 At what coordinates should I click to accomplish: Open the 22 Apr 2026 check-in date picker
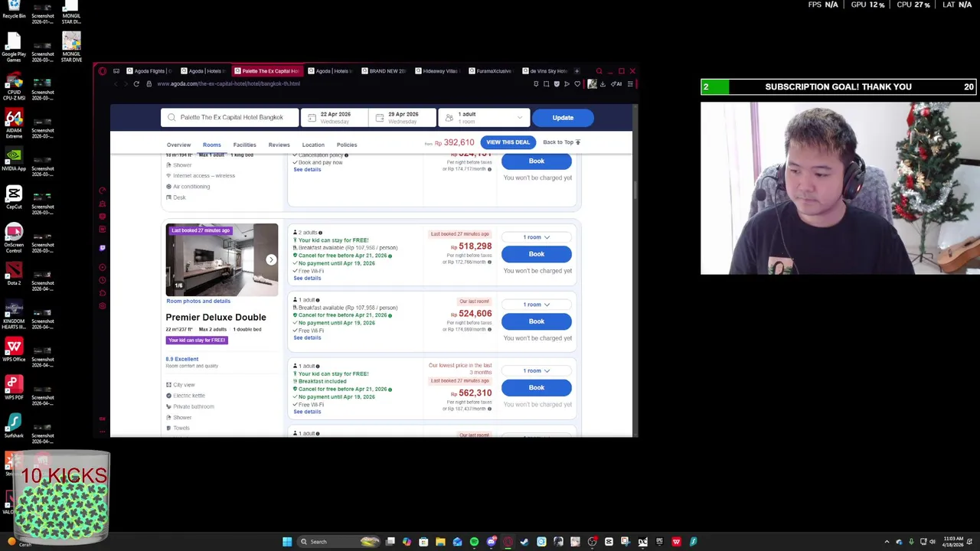tap(335, 117)
